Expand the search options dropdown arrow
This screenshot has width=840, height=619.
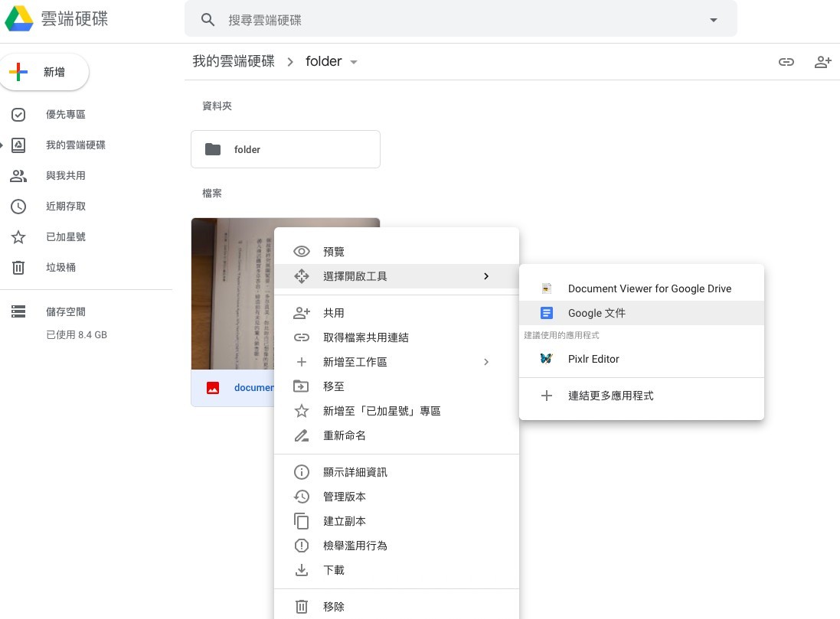coord(714,20)
